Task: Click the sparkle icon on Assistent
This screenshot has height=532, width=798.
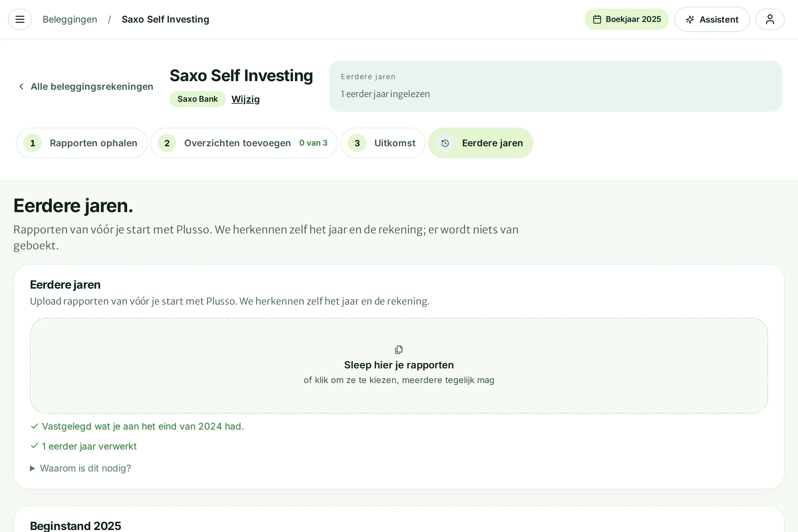Action: click(690, 20)
